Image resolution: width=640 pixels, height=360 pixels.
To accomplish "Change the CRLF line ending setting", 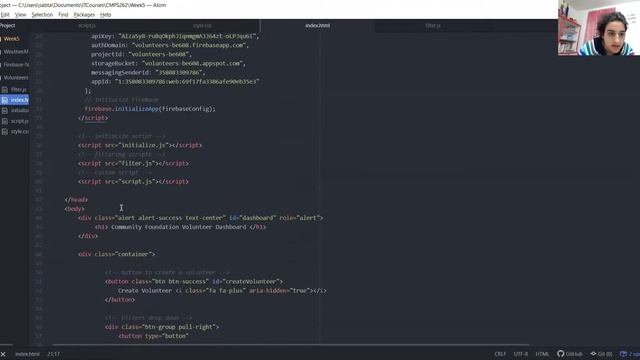I will point(500,354).
